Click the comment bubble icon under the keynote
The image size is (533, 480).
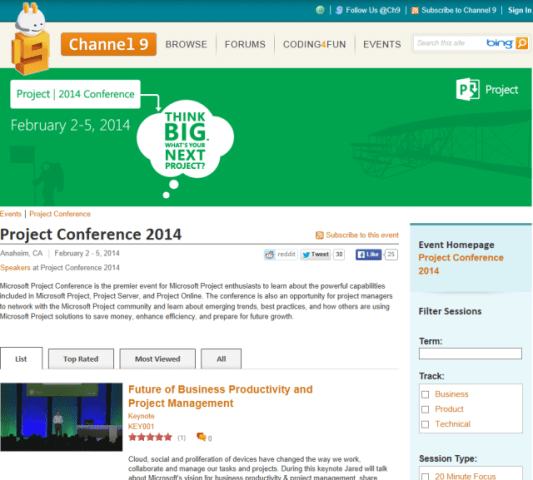201,437
